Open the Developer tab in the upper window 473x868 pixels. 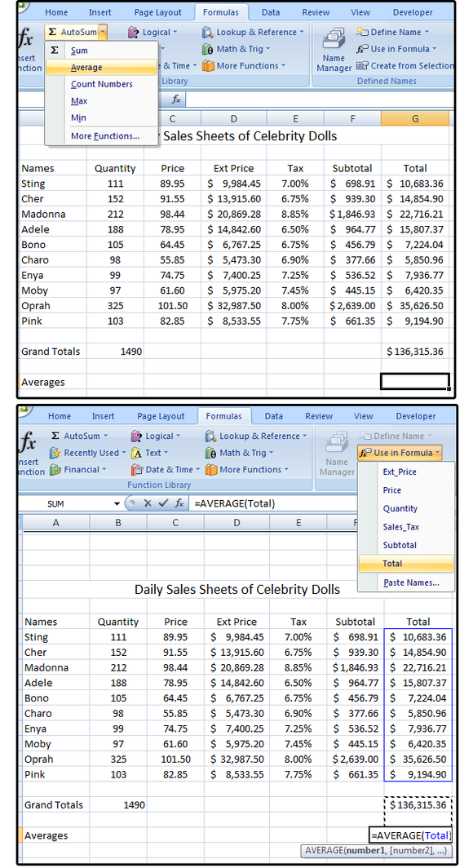tap(413, 12)
